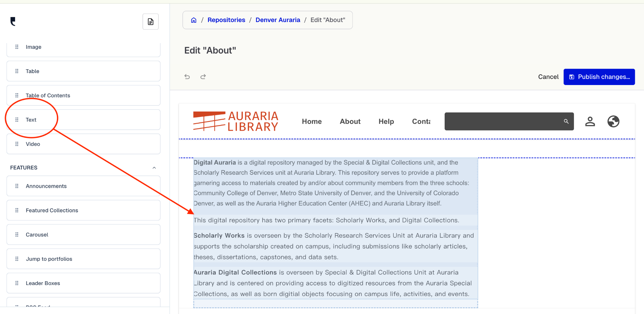Select the Announcements feature block

(84, 186)
